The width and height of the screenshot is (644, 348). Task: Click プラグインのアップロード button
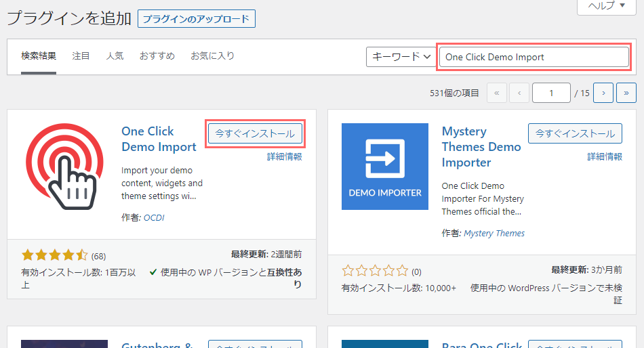pos(197,19)
